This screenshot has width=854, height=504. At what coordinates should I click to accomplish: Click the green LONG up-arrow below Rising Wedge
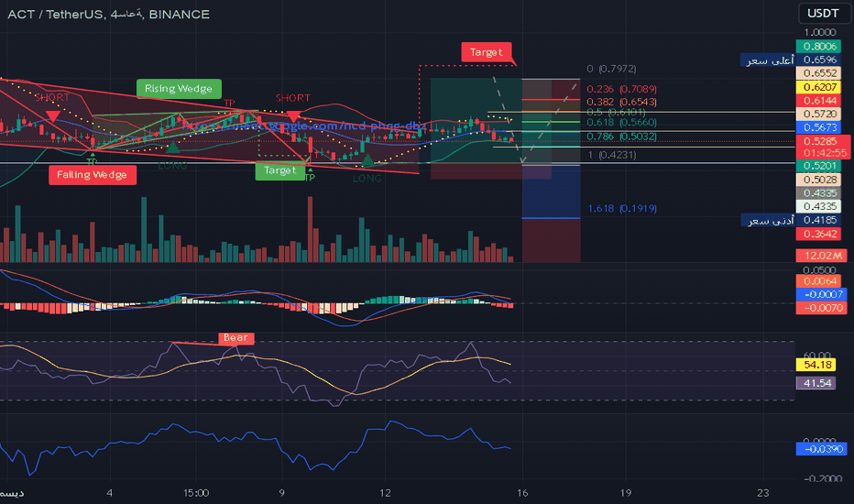[172, 146]
